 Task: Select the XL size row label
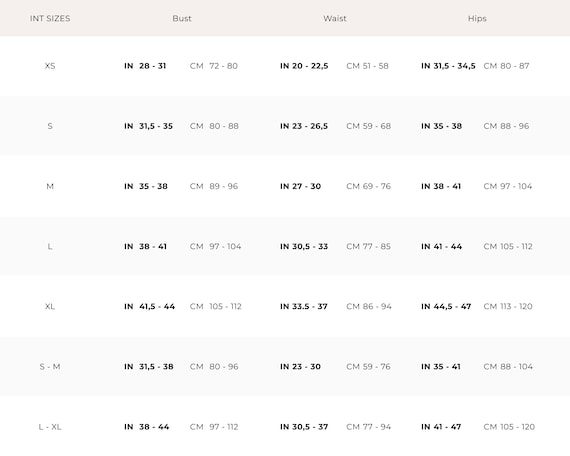click(50, 307)
